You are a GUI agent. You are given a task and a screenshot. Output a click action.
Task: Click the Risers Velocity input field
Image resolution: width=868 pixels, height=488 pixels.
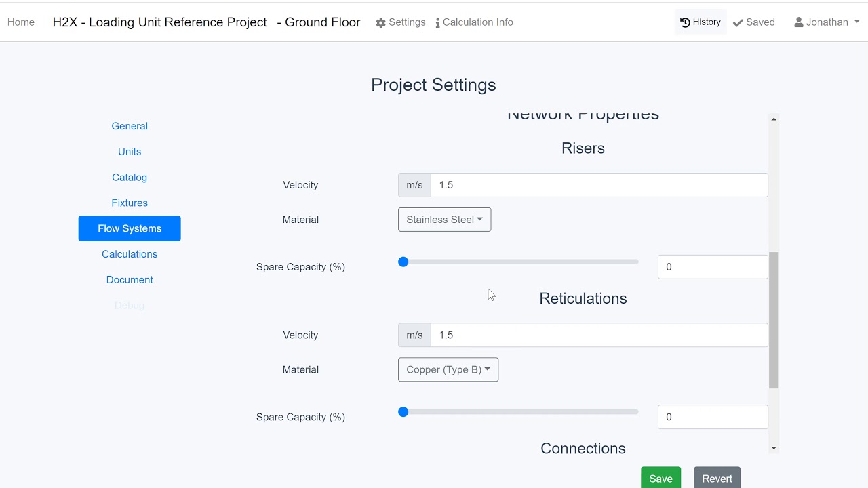pos(599,185)
